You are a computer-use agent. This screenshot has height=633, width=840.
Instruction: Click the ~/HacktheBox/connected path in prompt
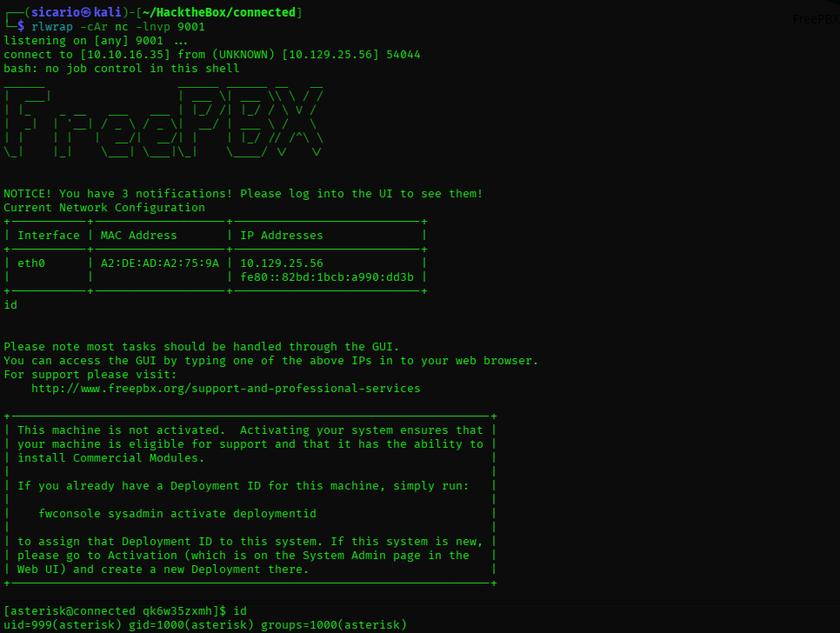pyautogui.click(x=220, y=12)
